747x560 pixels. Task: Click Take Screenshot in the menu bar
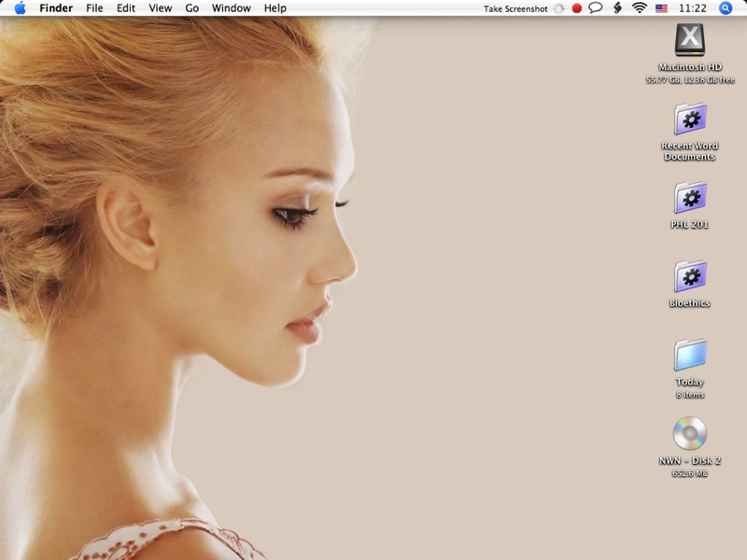(515, 8)
